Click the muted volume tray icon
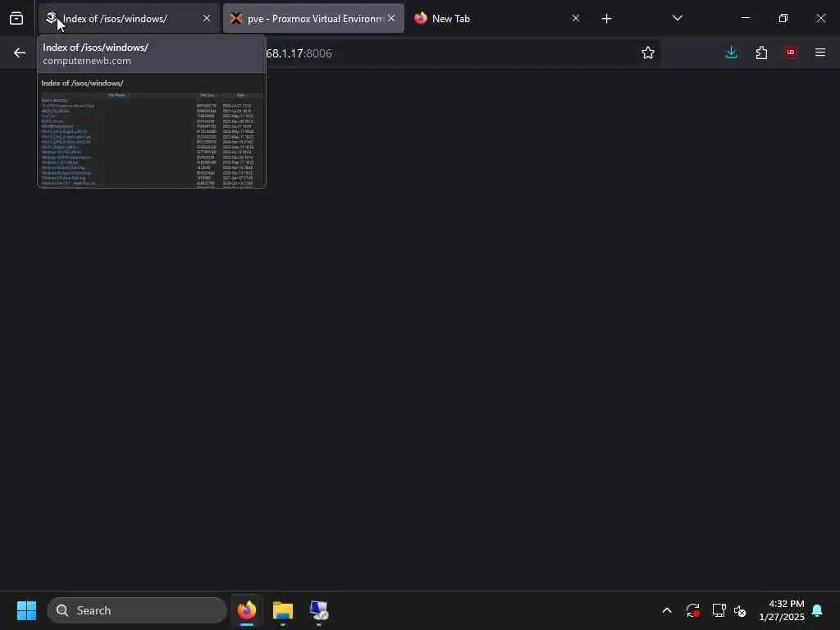 (x=741, y=610)
